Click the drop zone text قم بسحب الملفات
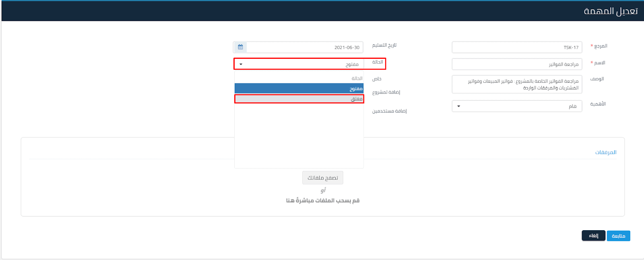This screenshot has height=260, width=644. point(323,200)
